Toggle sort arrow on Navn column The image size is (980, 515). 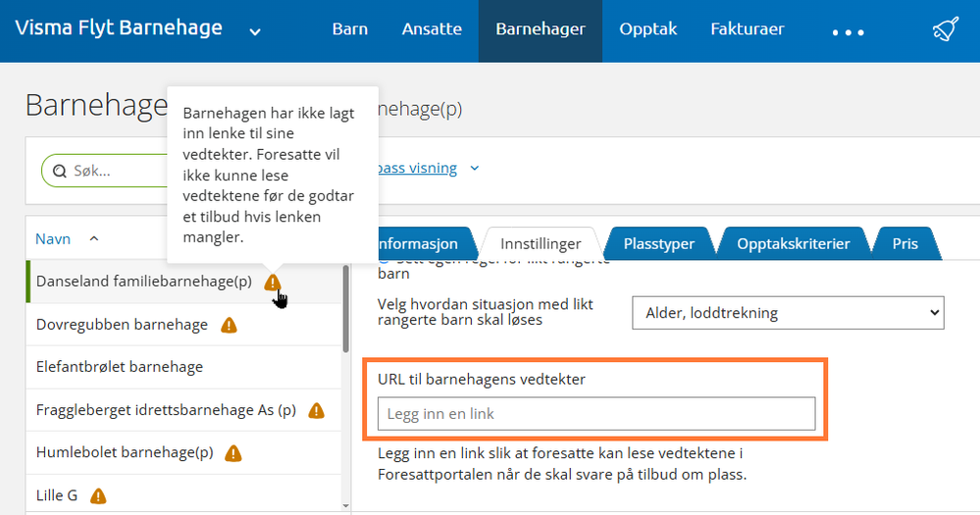pos(94,238)
